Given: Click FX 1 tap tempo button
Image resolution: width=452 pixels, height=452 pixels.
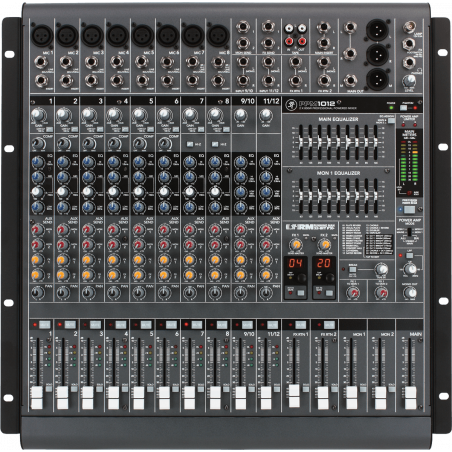Looking at the screenshot, I should tap(301, 293).
